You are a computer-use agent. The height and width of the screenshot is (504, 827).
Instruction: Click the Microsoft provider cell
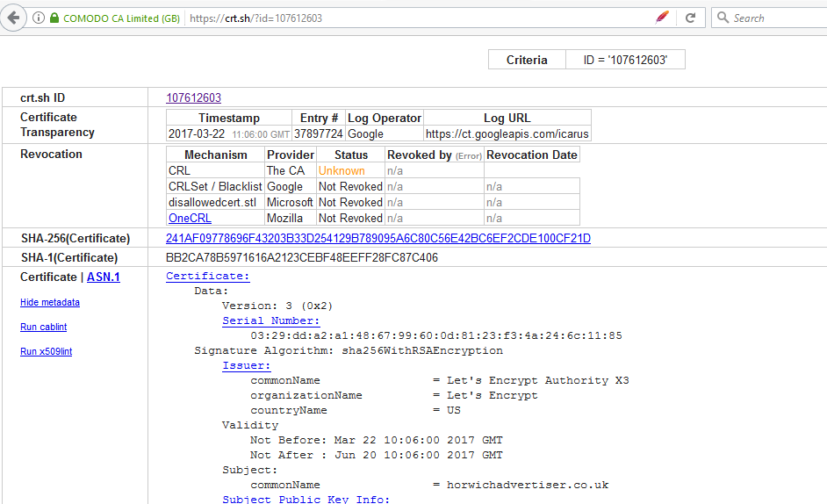tap(290, 203)
